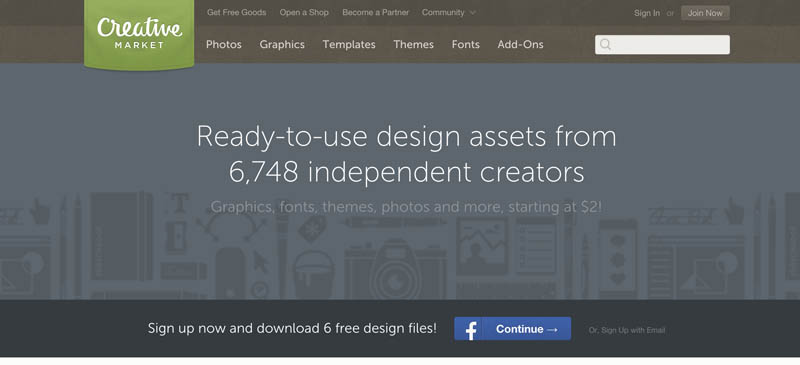Expand the Community dropdown menu
This screenshot has width=800, height=365.
(448, 12)
